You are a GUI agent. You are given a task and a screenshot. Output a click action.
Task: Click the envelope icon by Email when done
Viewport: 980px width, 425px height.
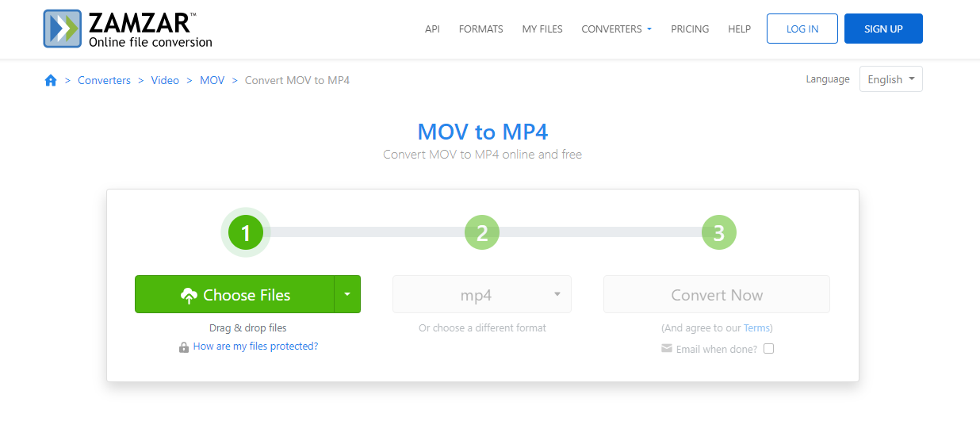pos(667,349)
